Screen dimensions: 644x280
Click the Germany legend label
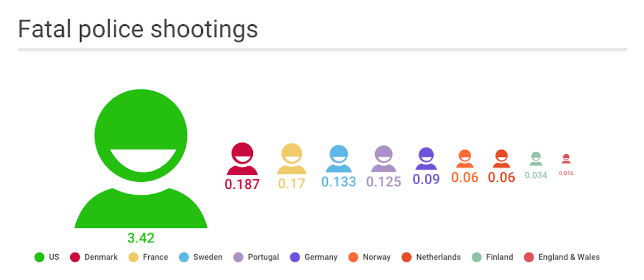[x=320, y=257]
